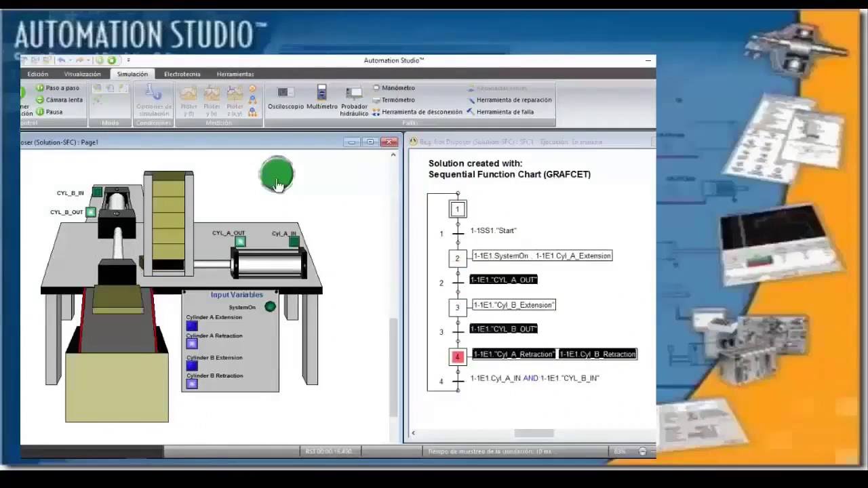
Task: Toggle Cylinder A Retraction input
Action: click(192, 344)
